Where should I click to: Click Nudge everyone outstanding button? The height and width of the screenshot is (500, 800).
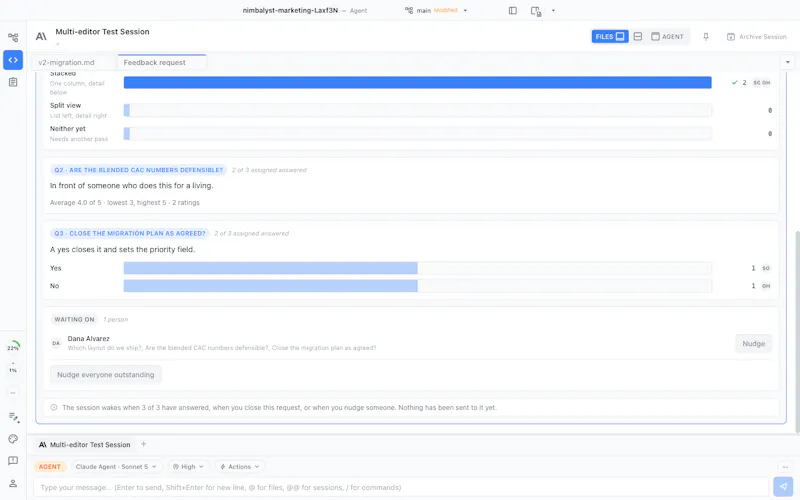[x=106, y=374]
